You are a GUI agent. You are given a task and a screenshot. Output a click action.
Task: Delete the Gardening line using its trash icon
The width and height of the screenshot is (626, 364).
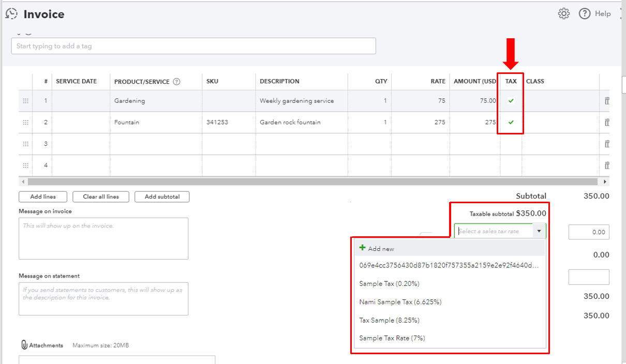click(x=606, y=100)
